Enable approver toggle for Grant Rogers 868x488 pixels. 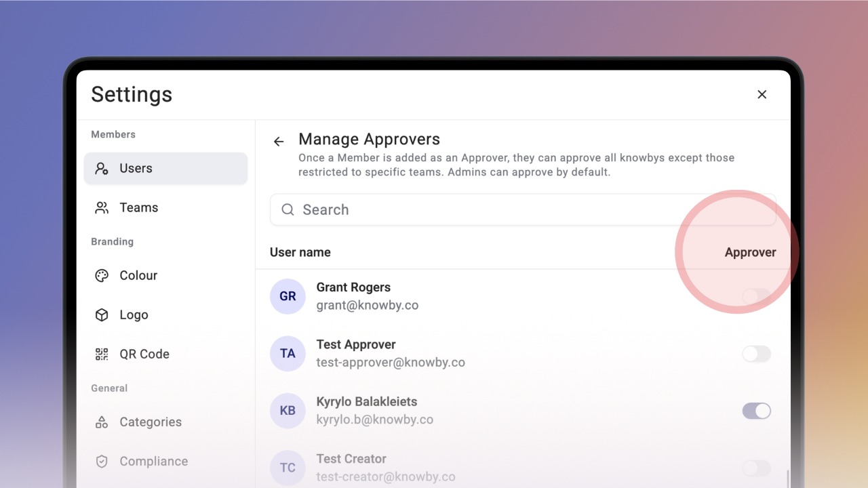[x=756, y=296]
